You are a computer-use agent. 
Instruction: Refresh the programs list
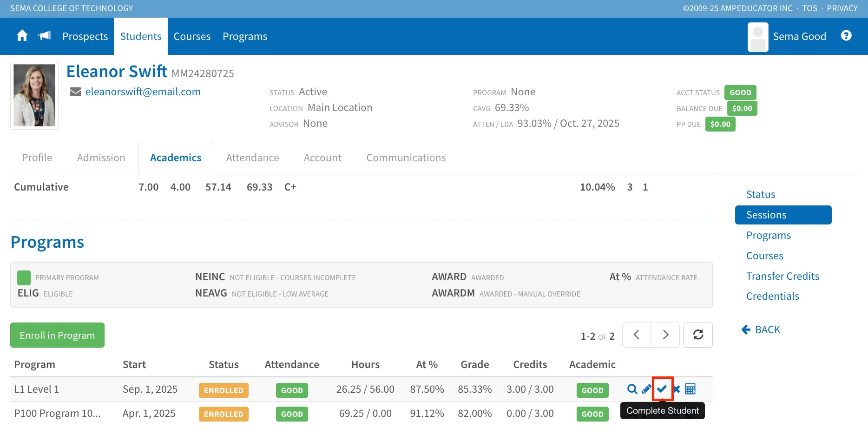(x=698, y=335)
